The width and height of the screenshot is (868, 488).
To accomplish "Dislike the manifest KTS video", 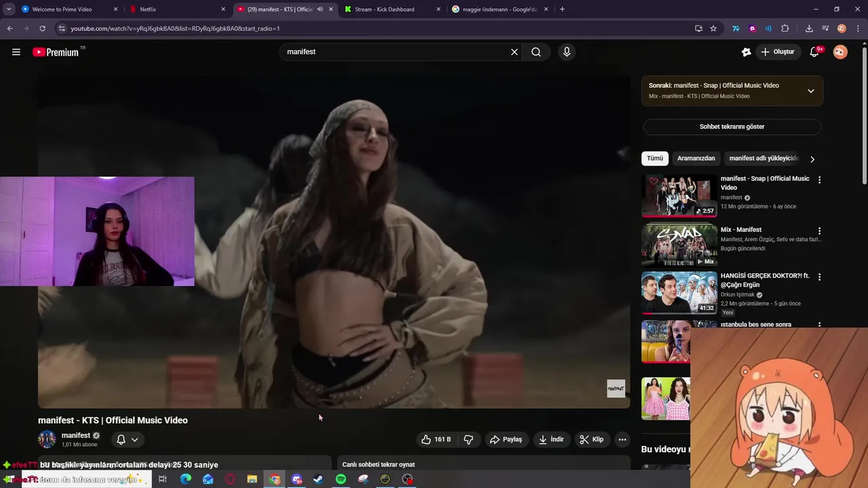I will pos(469,439).
